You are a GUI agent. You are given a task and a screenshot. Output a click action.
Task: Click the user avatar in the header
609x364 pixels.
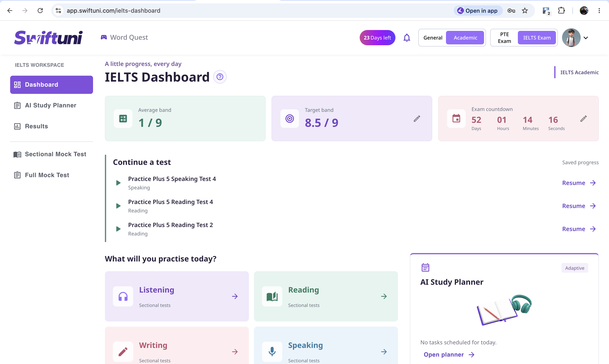pyautogui.click(x=571, y=38)
